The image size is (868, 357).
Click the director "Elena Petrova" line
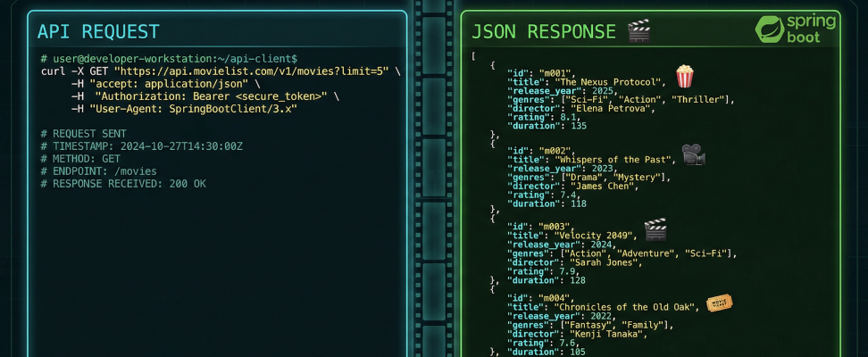pos(582,109)
